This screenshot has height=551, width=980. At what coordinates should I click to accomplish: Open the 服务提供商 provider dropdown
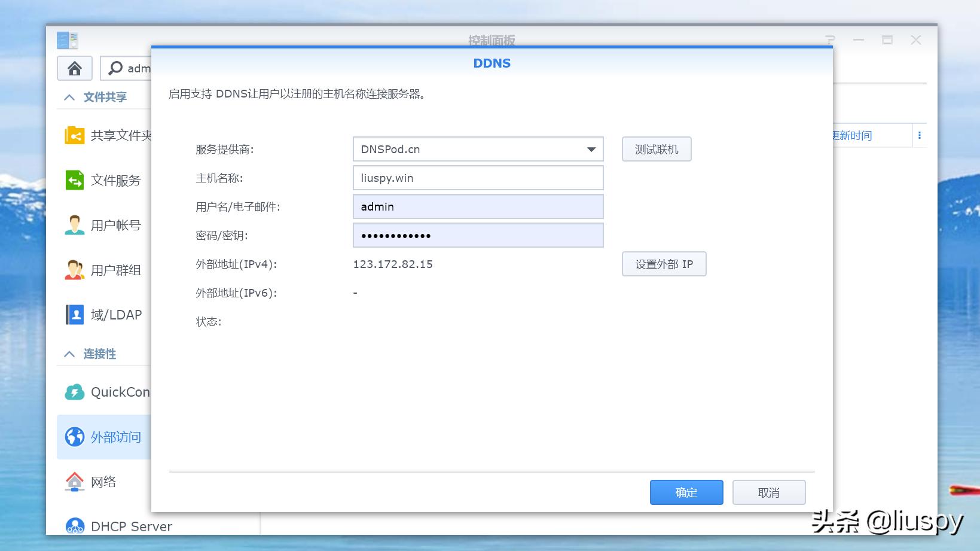click(591, 149)
